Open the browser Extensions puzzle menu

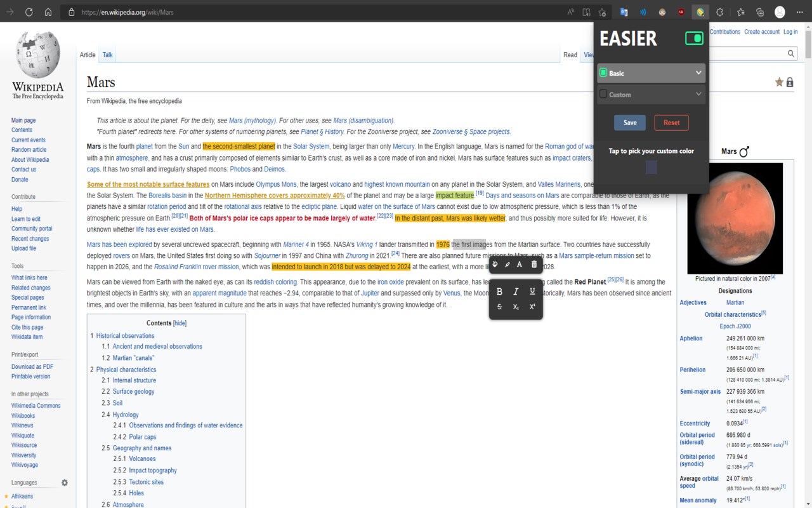point(719,12)
